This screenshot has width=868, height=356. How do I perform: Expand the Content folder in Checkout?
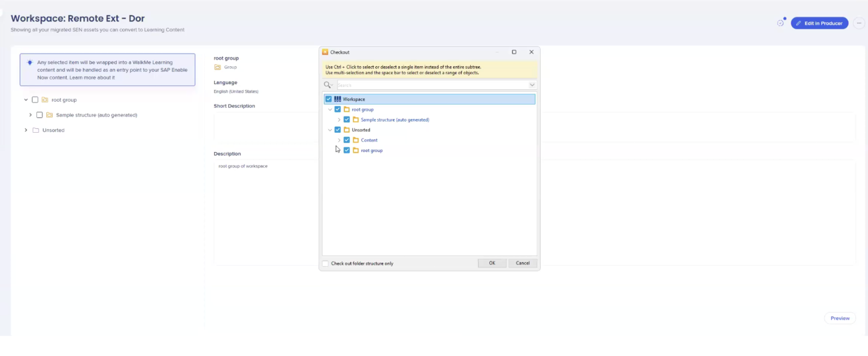(339, 140)
